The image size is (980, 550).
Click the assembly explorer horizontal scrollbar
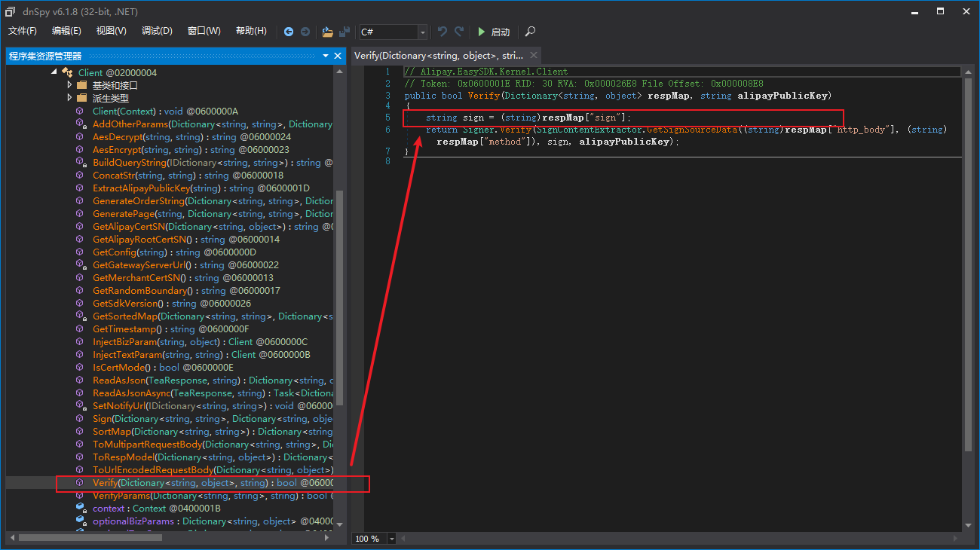point(90,537)
